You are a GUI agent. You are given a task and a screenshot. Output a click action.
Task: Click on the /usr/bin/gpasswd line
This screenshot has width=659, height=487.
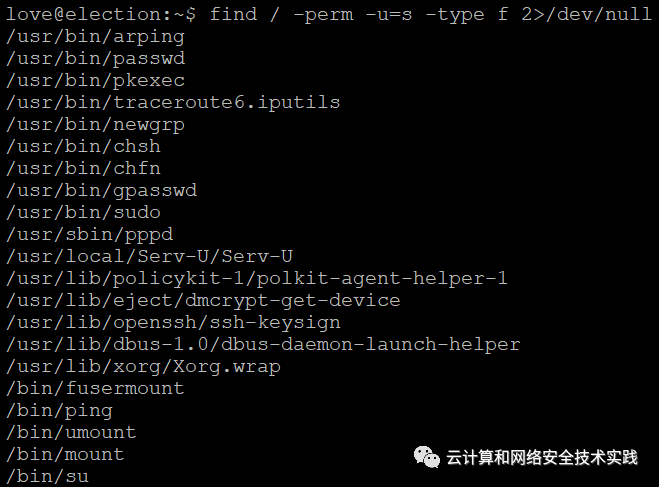point(101,191)
